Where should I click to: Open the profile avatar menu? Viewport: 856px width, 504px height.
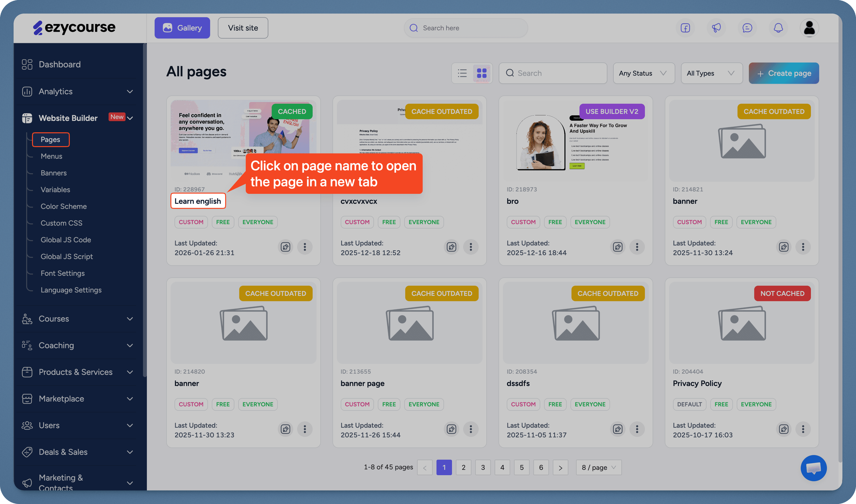pos(809,28)
